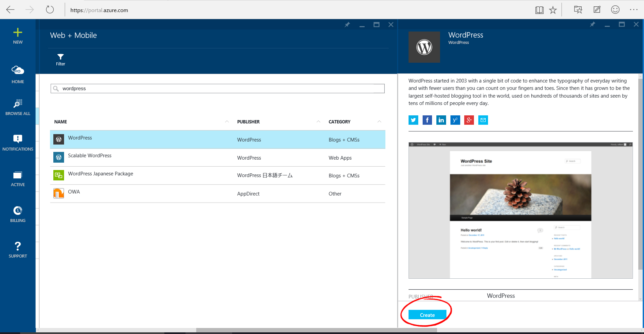The height and width of the screenshot is (334, 644).
Task: Click the Create button
Action: (x=427, y=315)
